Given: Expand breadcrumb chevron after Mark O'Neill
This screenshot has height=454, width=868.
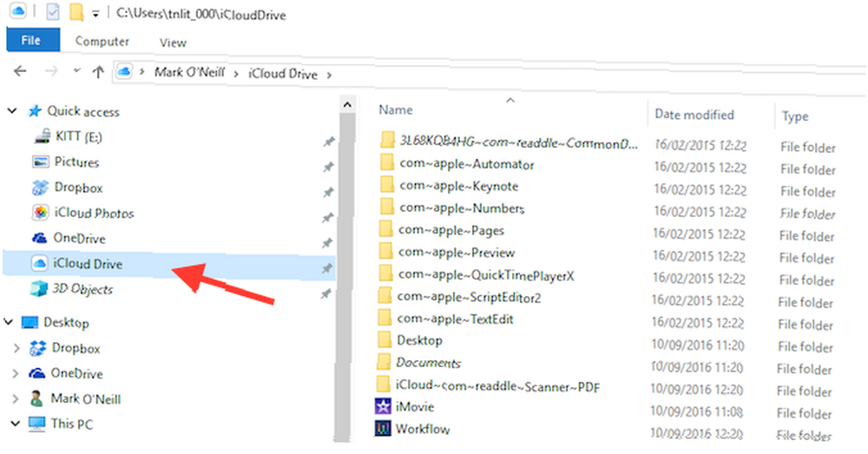Looking at the screenshot, I should 236,74.
